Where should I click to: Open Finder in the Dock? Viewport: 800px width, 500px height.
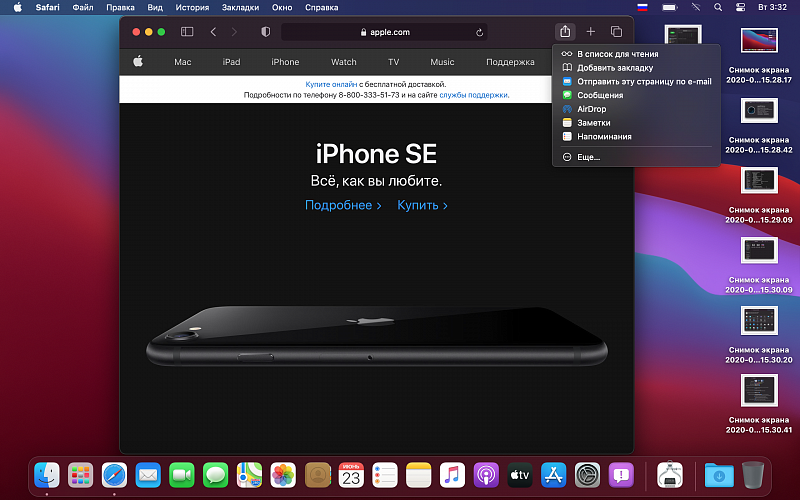coord(46,476)
